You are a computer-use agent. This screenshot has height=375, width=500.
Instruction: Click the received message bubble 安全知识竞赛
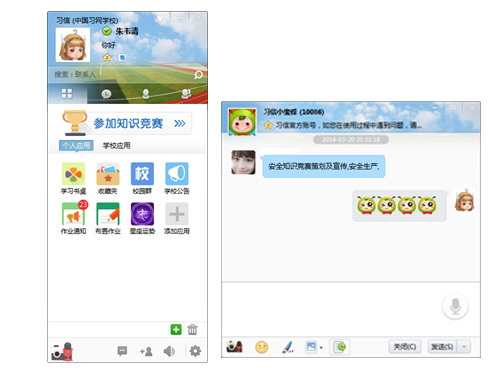click(324, 166)
